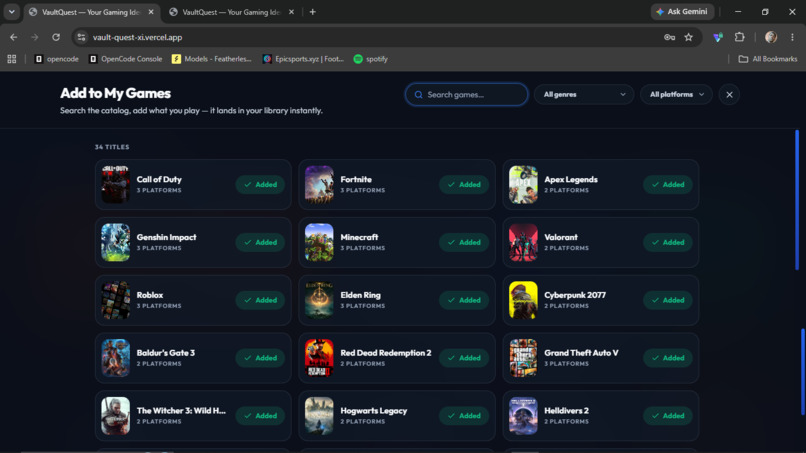Click the Hogwarts Legacy cover image
The height and width of the screenshot is (453, 806).
[x=319, y=415]
